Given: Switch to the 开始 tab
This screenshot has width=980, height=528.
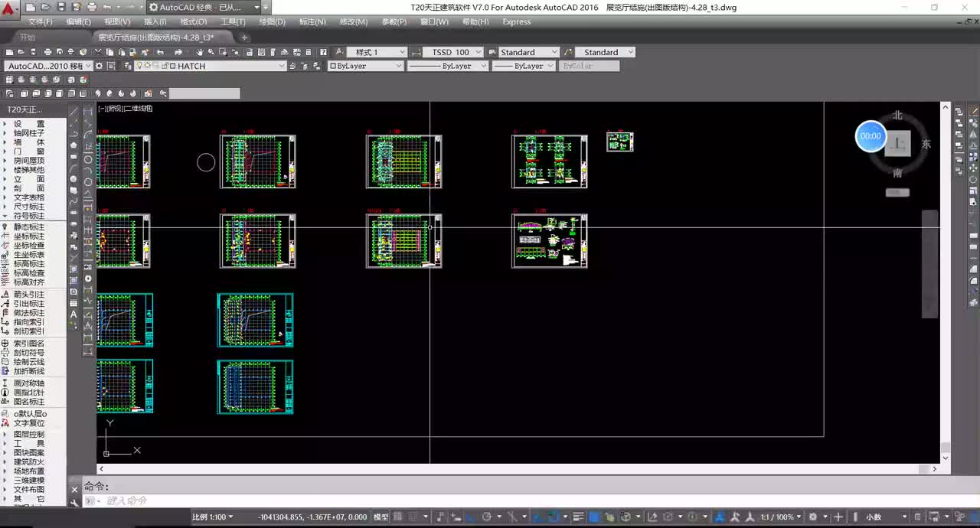Looking at the screenshot, I should coord(28,37).
